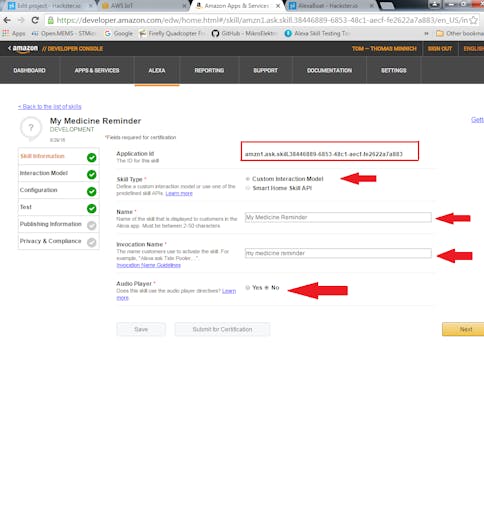Click green check next to Configuration
Screen dimensions: 484x510
tap(92, 191)
